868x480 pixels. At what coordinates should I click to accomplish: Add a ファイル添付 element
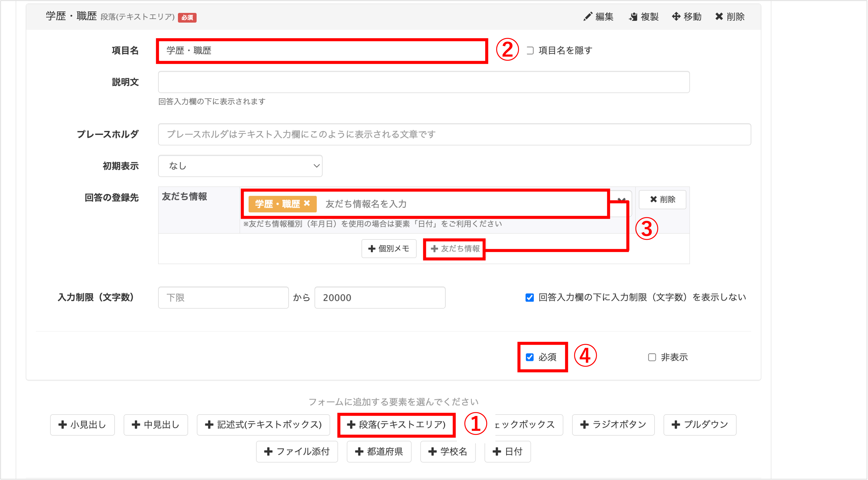pos(297,452)
